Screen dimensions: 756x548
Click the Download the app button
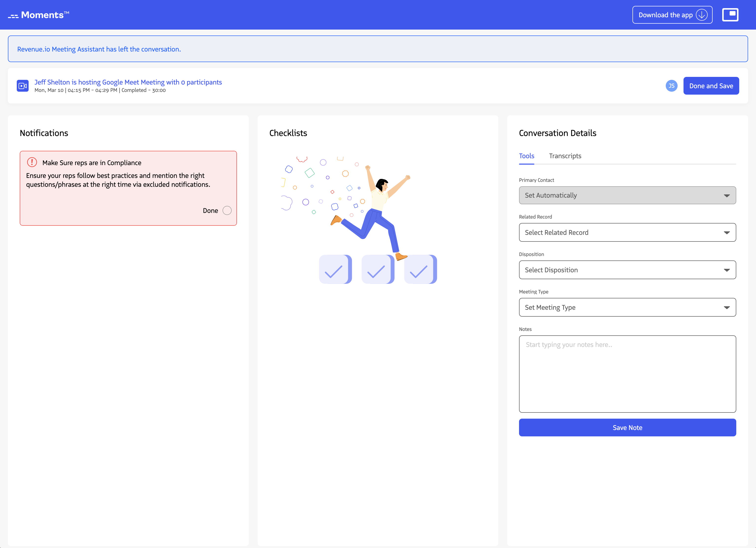[672, 15]
